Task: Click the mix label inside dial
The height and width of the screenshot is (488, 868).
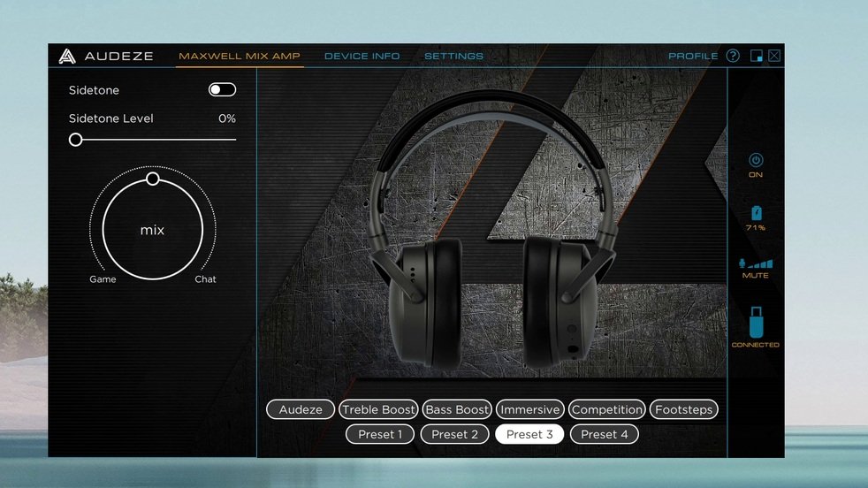Action: [152, 230]
